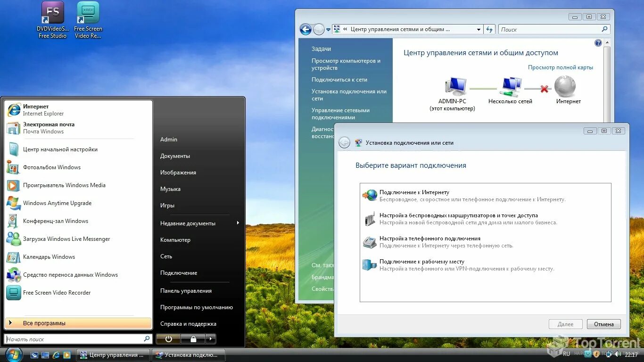Click Управление сетевыми подключениями link

(x=340, y=114)
